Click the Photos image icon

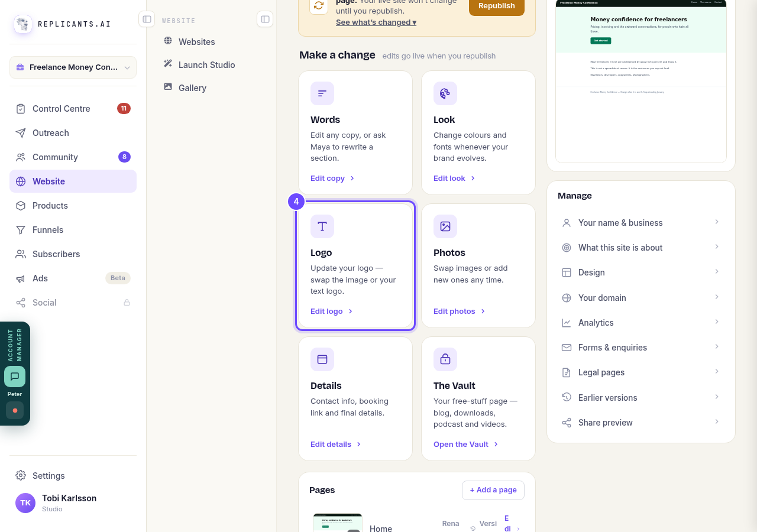pos(445,226)
